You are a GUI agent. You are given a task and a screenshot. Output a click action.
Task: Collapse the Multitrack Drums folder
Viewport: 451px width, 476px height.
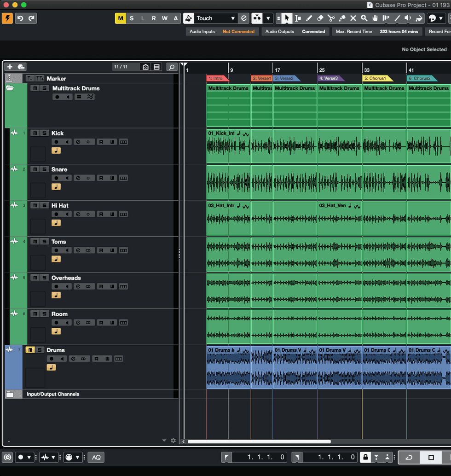pyautogui.click(x=10, y=88)
